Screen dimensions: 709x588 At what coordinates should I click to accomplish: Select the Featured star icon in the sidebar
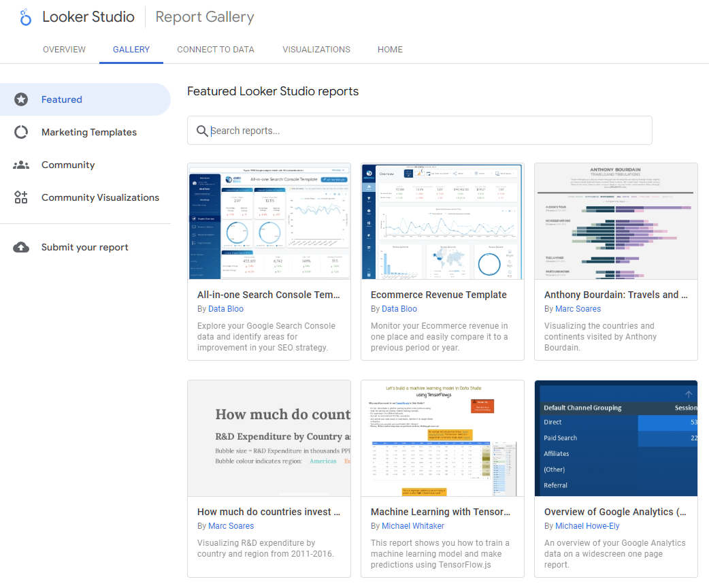[x=21, y=99]
